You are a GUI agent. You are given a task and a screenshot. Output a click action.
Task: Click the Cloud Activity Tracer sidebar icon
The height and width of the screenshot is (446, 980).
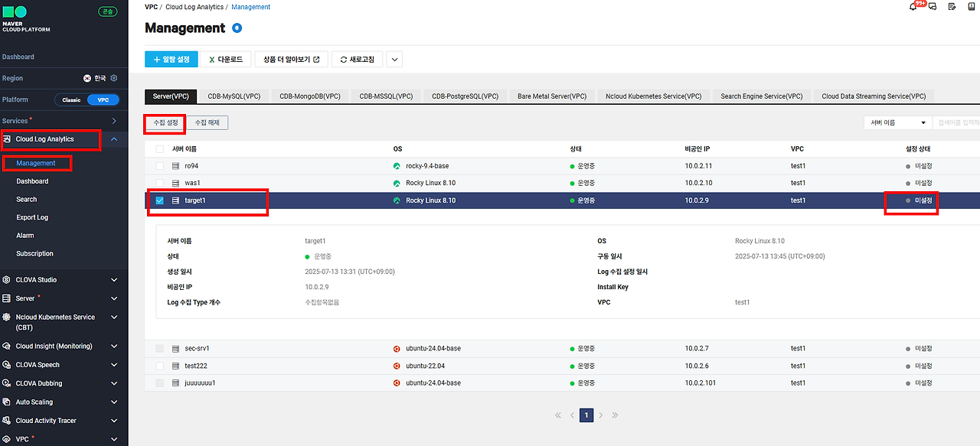(x=7, y=420)
